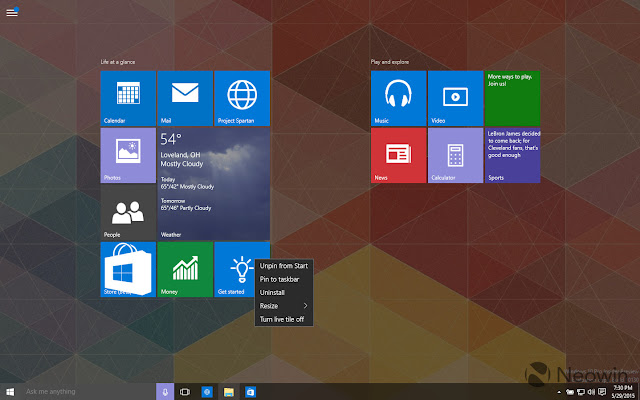Click the hamburger menu at top left
The width and height of the screenshot is (640, 400).
click(x=12, y=13)
